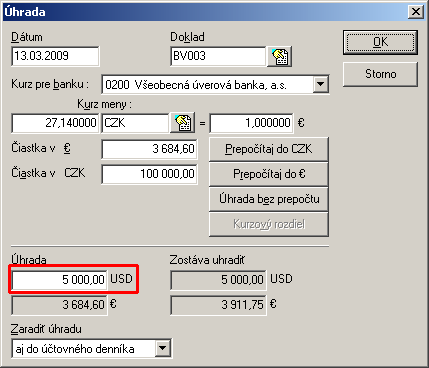Click the CZK currency code field
Viewport: 429px width, 368px height.
135,123
